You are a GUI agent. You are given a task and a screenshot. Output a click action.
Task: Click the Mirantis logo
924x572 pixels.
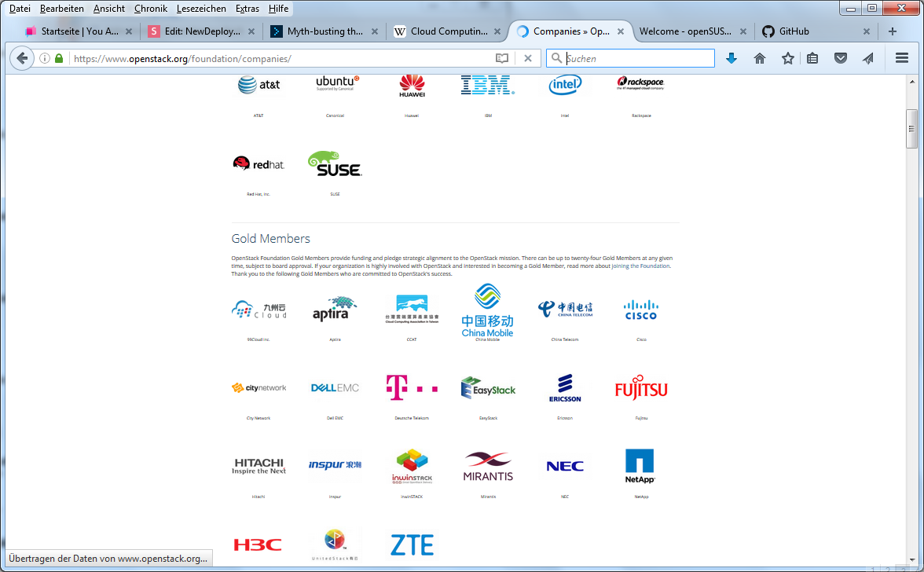point(488,467)
